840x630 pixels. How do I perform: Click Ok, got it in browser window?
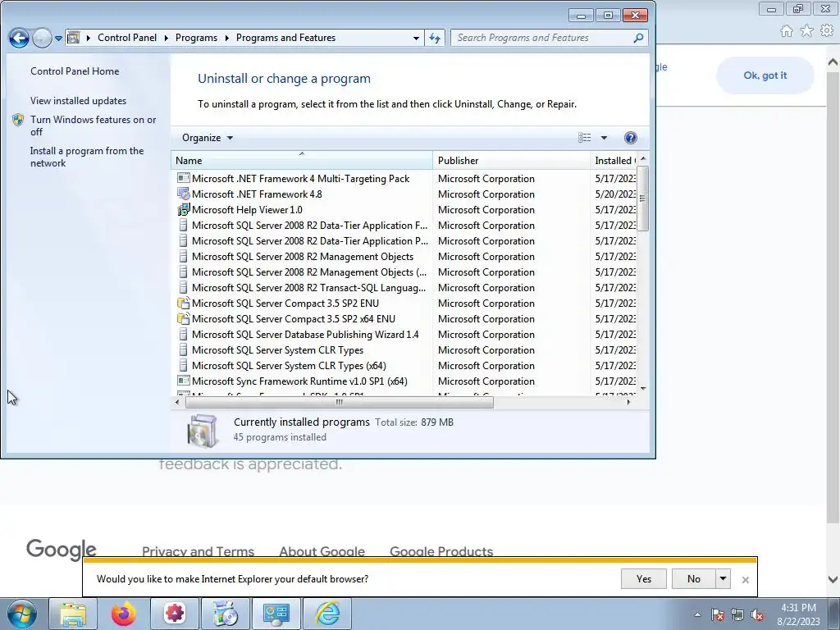[765, 75]
